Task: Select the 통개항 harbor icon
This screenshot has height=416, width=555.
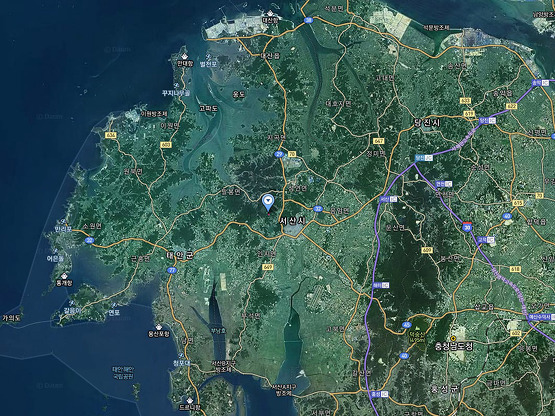Action: click(64, 276)
